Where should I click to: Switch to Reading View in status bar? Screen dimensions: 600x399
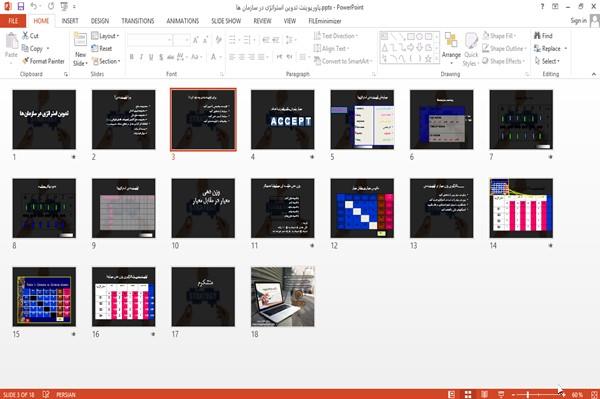484,394
